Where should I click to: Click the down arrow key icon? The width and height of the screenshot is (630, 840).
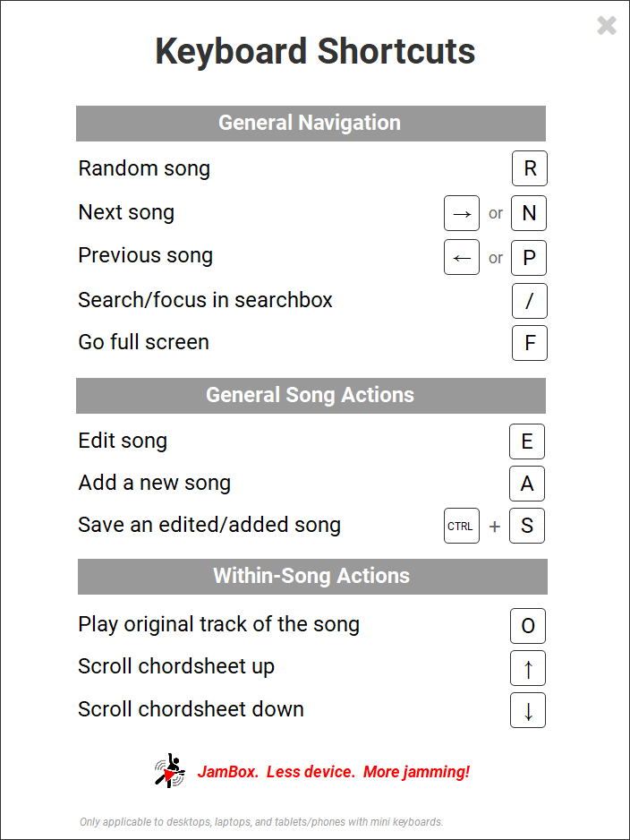click(x=528, y=710)
